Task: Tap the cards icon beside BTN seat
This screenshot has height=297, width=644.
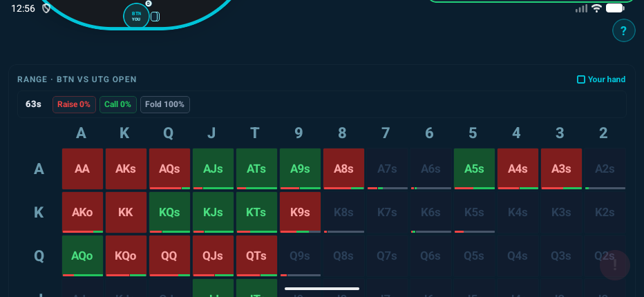Action: [155, 17]
